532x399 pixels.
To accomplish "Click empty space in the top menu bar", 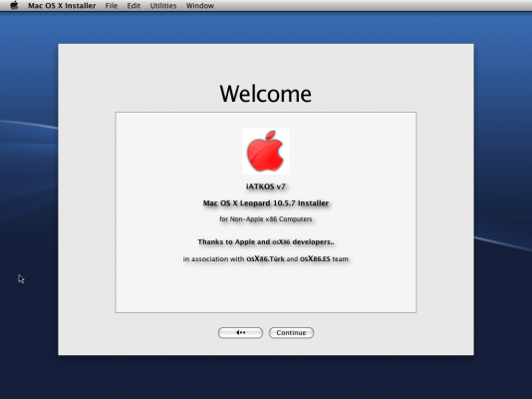I will click(x=374, y=5).
